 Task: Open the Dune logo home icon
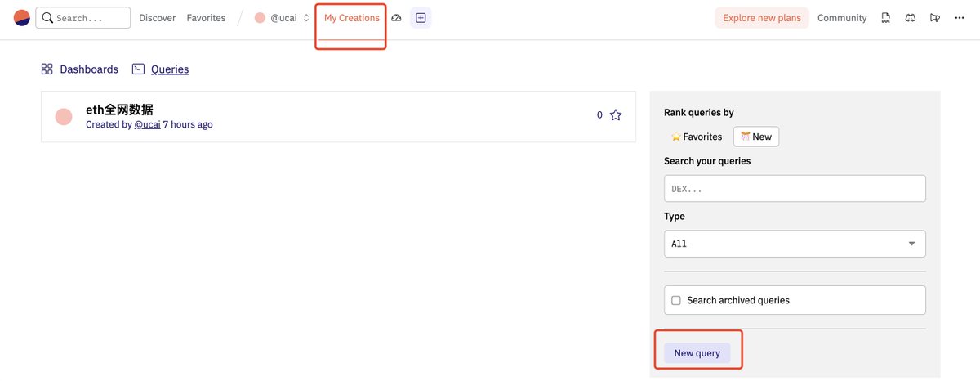click(22, 18)
